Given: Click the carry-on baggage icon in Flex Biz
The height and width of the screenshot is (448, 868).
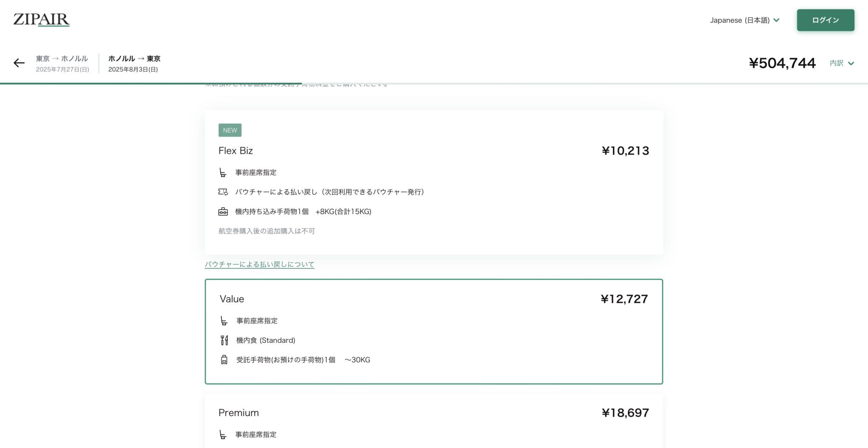Looking at the screenshot, I should coord(223,211).
